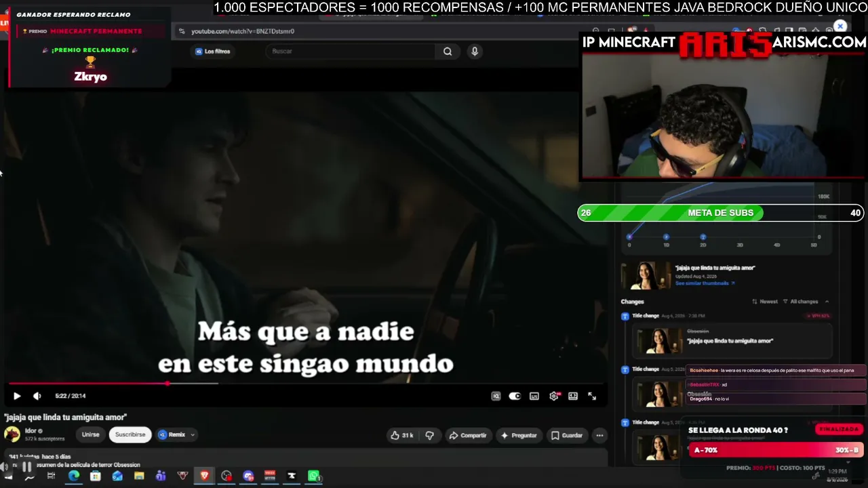Play the YouTube video
The image size is (868, 488).
click(17, 396)
